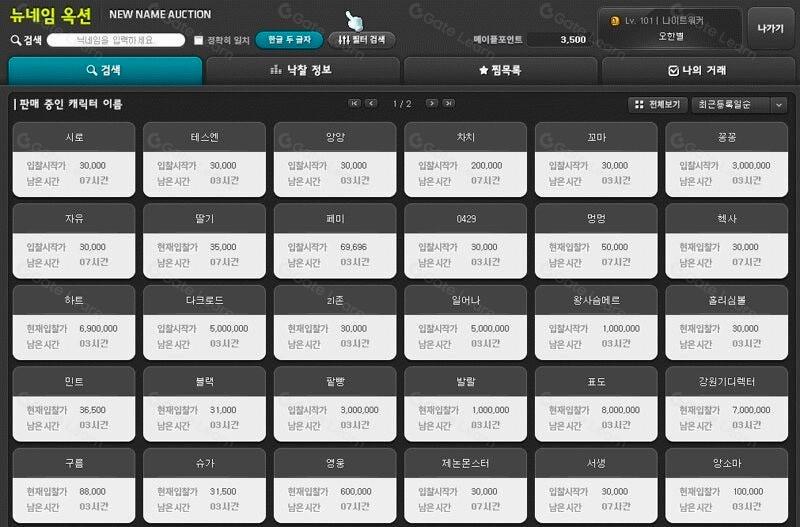
Task: Open the 차치 auction card
Action: pyautogui.click(x=466, y=159)
